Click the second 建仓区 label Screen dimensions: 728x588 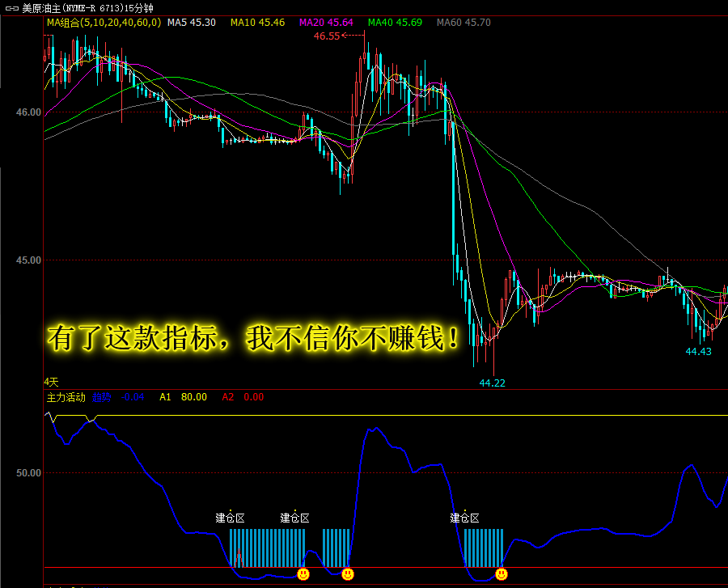(294, 518)
